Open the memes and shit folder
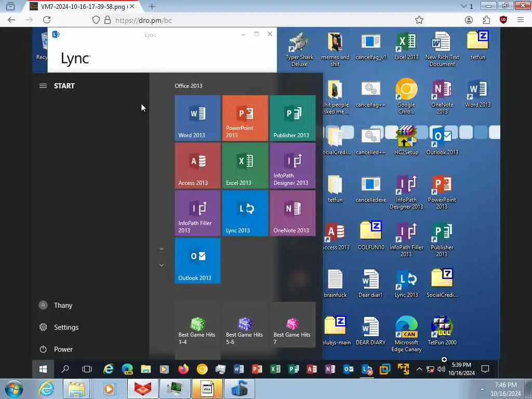Image resolution: width=532 pixels, height=399 pixels. [x=335, y=49]
